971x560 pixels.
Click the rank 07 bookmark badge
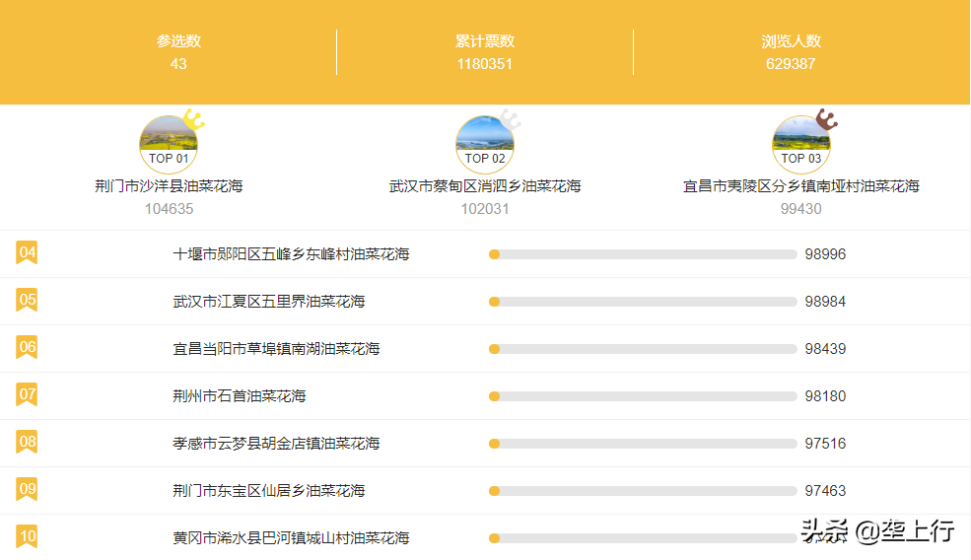(x=27, y=394)
